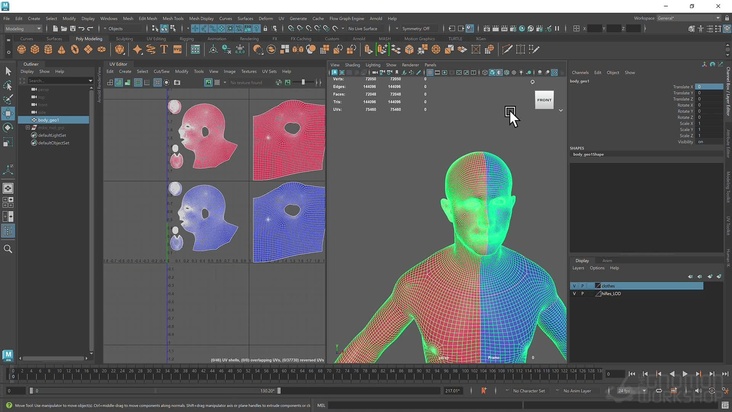Screen dimensions: 732x412
Task: Click the FRONT face of the view cube
Action: click(x=544, y=100)
